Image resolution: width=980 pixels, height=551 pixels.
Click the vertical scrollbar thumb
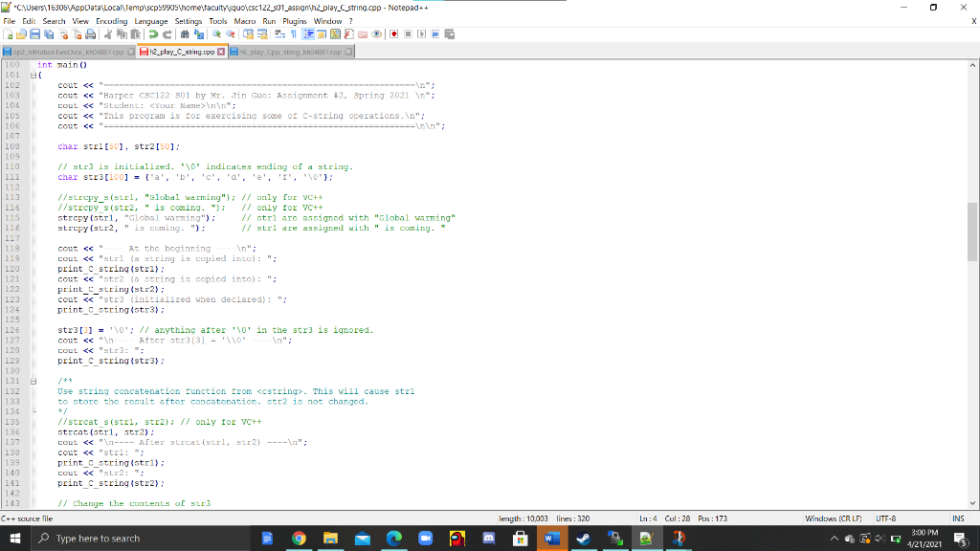coord(972,231)
